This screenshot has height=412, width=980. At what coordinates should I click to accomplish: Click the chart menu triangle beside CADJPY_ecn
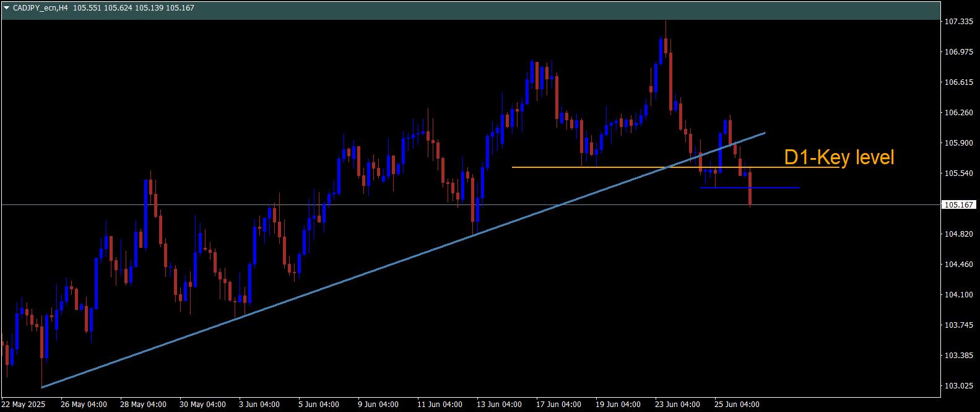pos(7,8)
